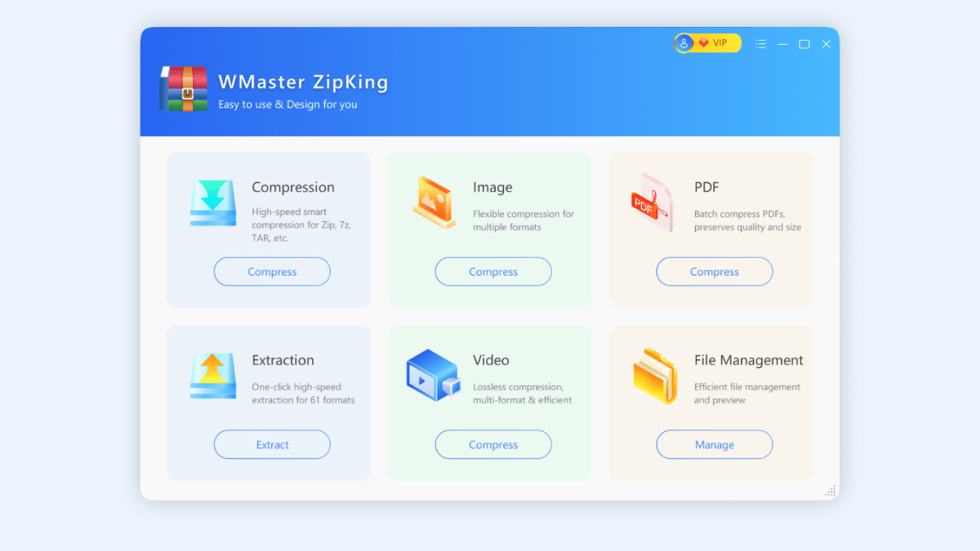Click the Image compression picture icon
980x551 pixels.
(x=434, y=202)
